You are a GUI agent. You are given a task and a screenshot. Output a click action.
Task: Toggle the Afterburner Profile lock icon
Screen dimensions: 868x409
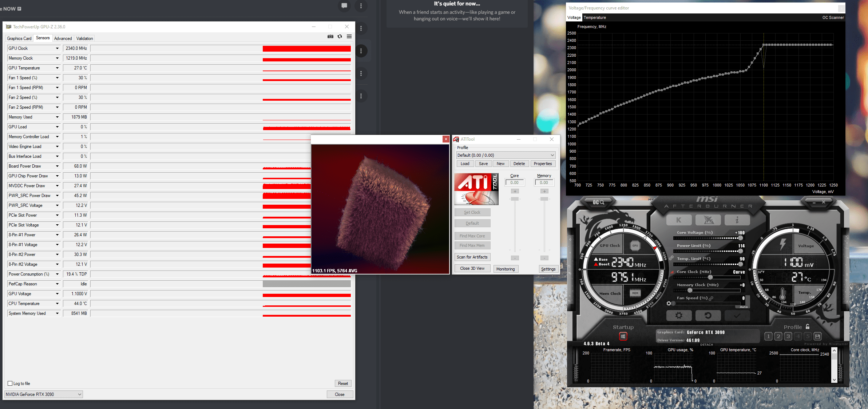point(808,326)
